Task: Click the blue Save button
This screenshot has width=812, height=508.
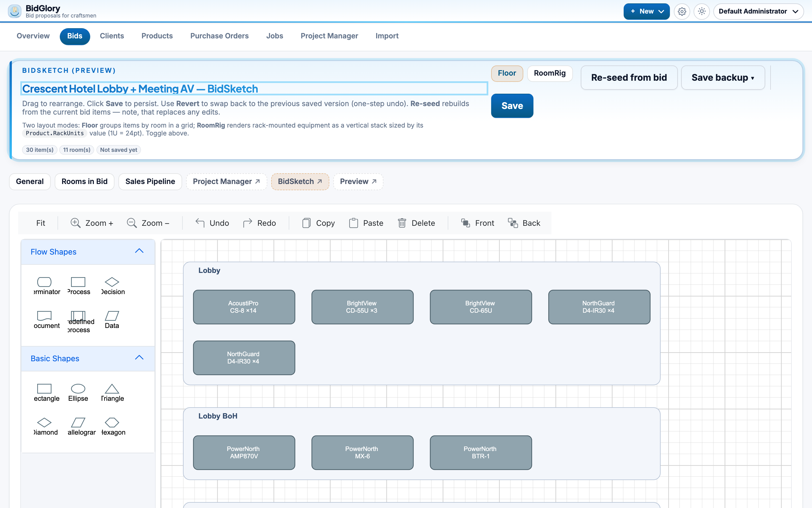Action: tap(512, 106)
